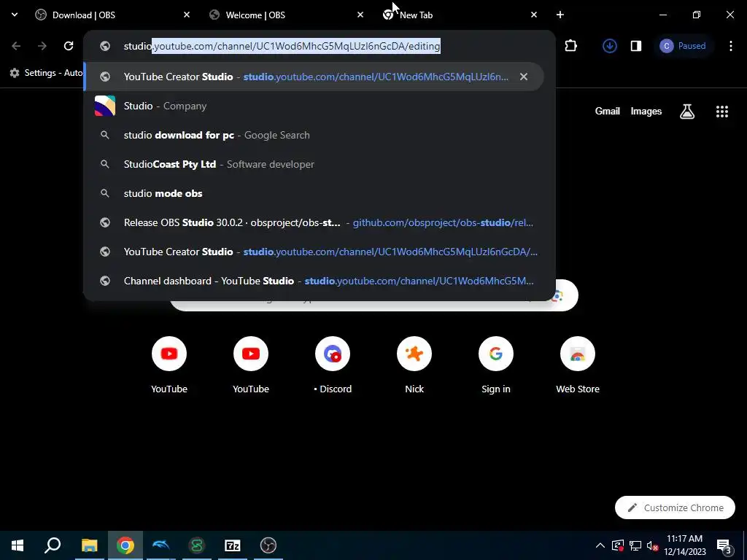Screen dimensions: 747x560
Task: Close the New Tab tab
Action: tap(533, 15)
